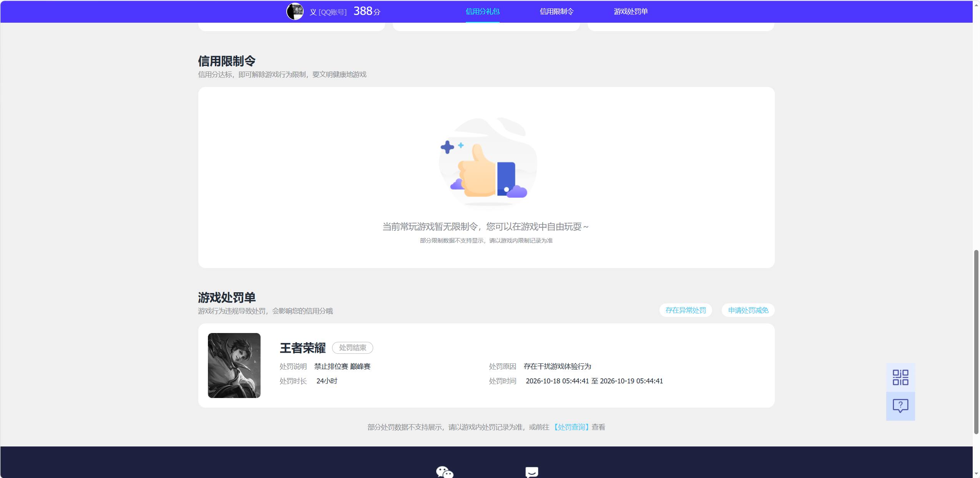980x478 pixels.
Task: Click the thumbs-up illustration
Action: 487,163
